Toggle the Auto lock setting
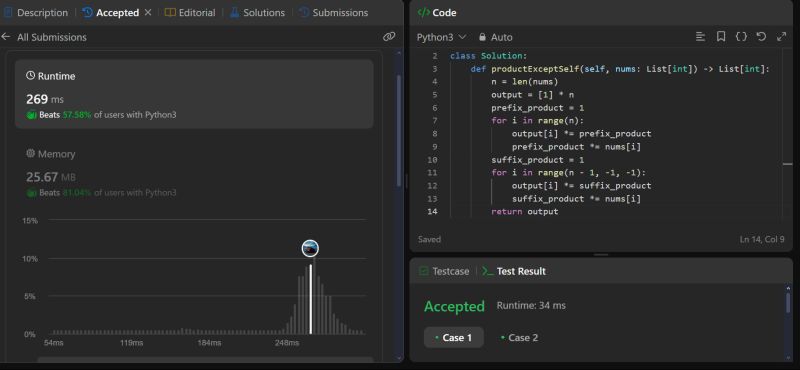 click(495, 37)
